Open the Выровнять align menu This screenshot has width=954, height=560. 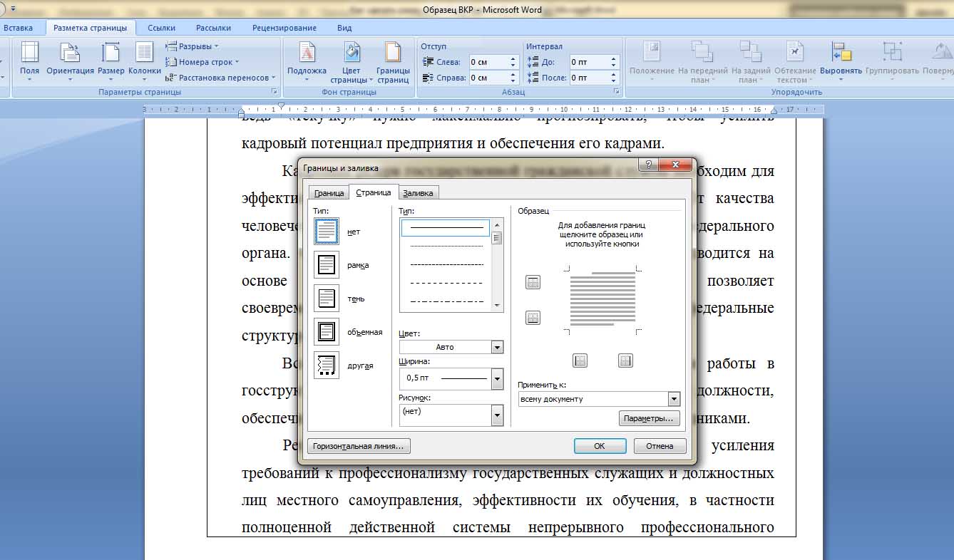[841, 61]
